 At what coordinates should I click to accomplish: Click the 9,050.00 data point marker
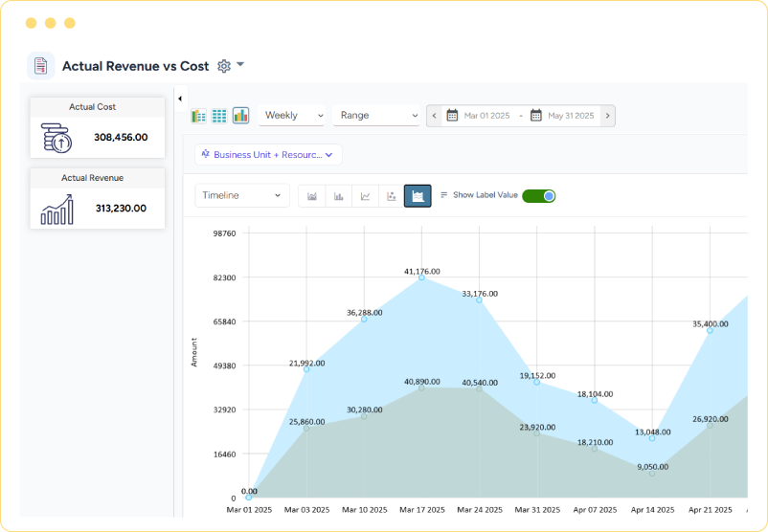[652, 474]
